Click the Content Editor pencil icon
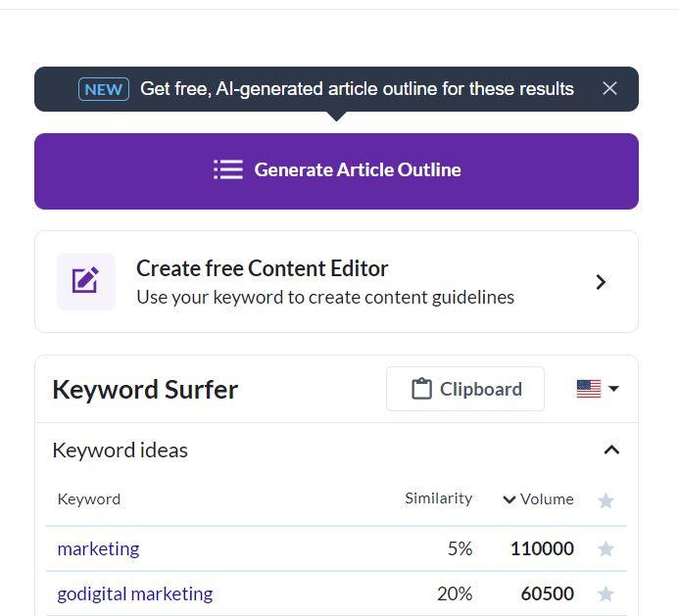Image resolution: width=679 pixels, height=616 pixels. tap(86, 281)
